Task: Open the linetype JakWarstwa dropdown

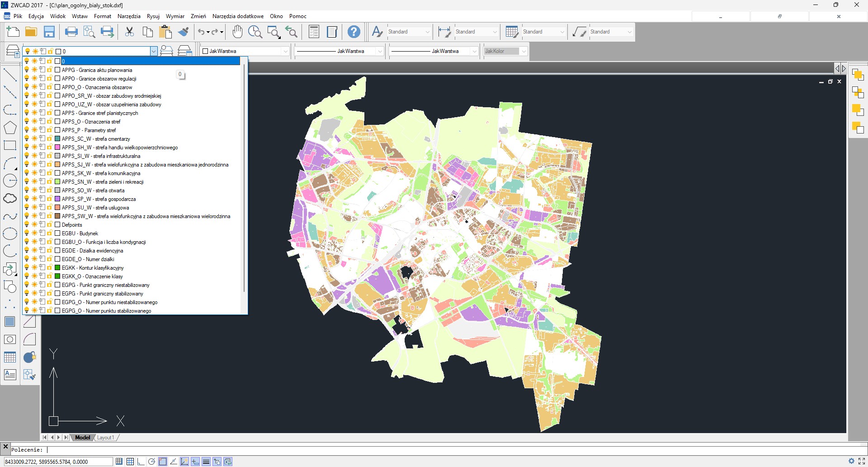Action: tap(380, 51)
